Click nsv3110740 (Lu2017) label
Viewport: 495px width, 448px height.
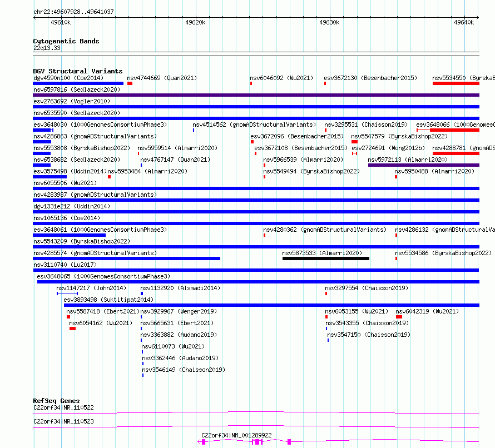click(x=65, y=265)
